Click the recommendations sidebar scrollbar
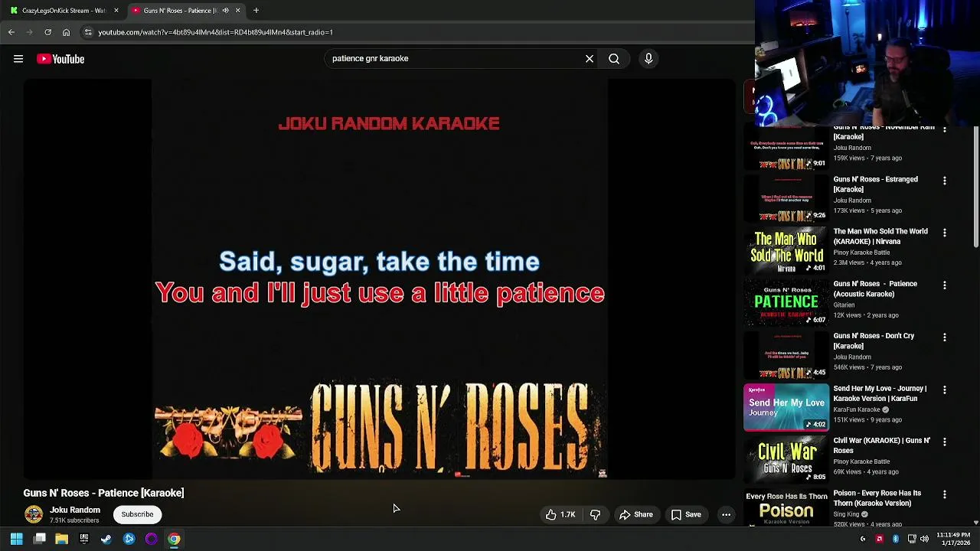 tap(975, 187)
